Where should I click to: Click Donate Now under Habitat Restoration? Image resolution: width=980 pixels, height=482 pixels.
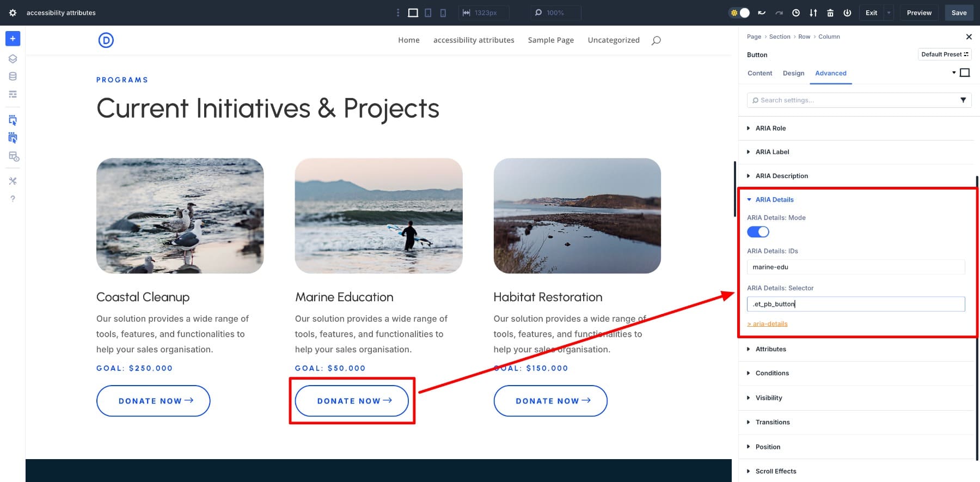click(550, 401)
